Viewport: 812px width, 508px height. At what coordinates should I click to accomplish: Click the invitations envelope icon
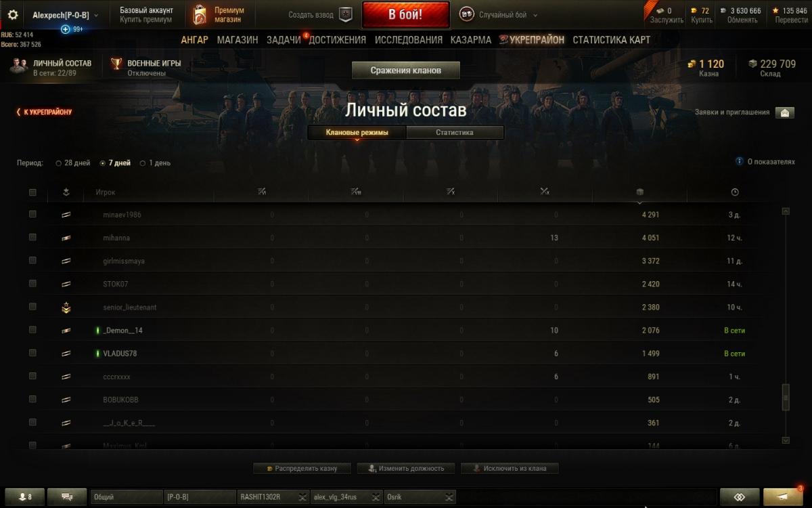(785, 112)
